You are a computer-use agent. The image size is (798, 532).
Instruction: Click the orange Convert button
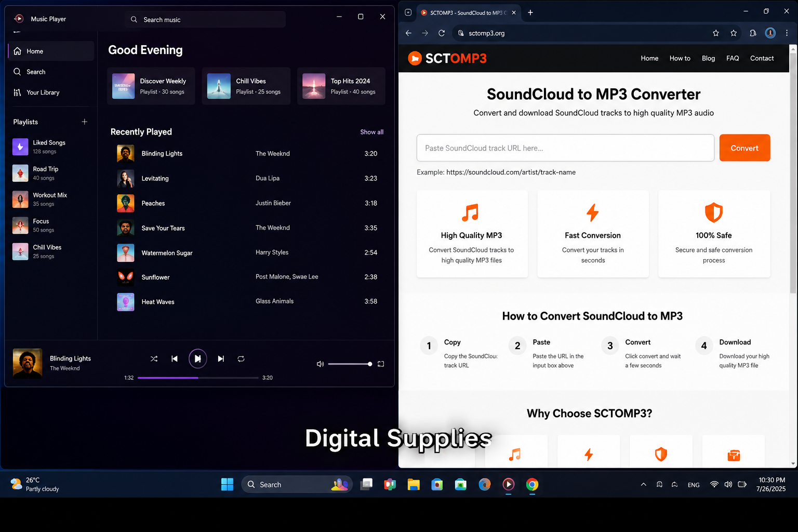click(x=744, y=148)
